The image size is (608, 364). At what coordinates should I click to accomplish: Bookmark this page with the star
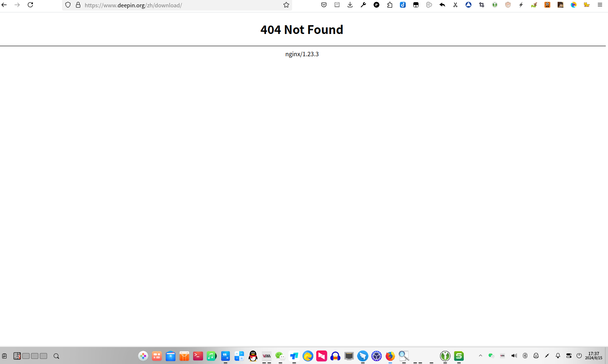click(286, 5)
